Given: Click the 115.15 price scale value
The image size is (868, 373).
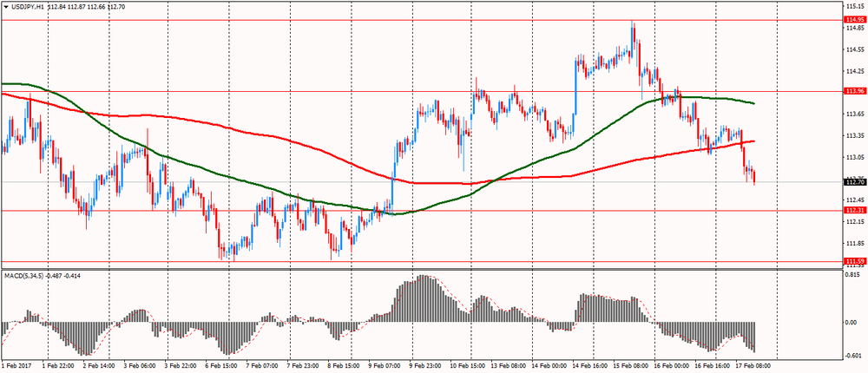Looking at the screenshot, I should coord(854,6).
